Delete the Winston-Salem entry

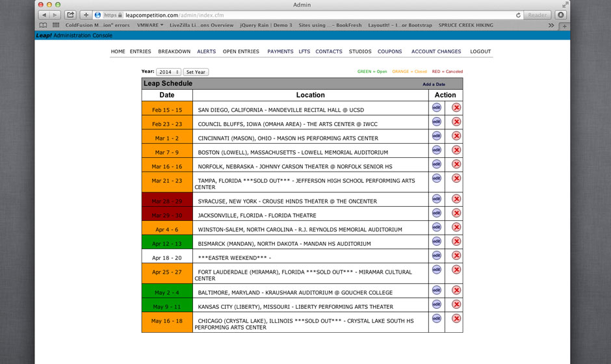click(x=456, y=227)
